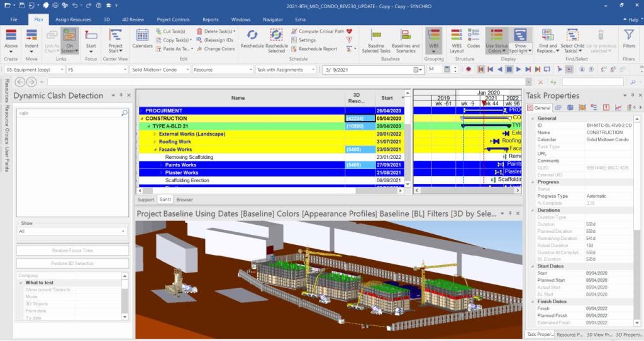This screenshot has width=644, height=341.
Task: Click the navigate back arrow below the toolbars
Action: (19, 82)
